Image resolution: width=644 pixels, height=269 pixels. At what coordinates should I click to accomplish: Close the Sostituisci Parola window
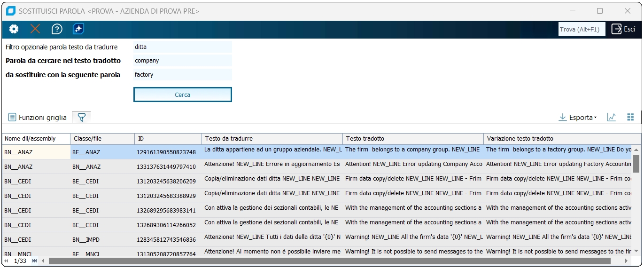628,11
